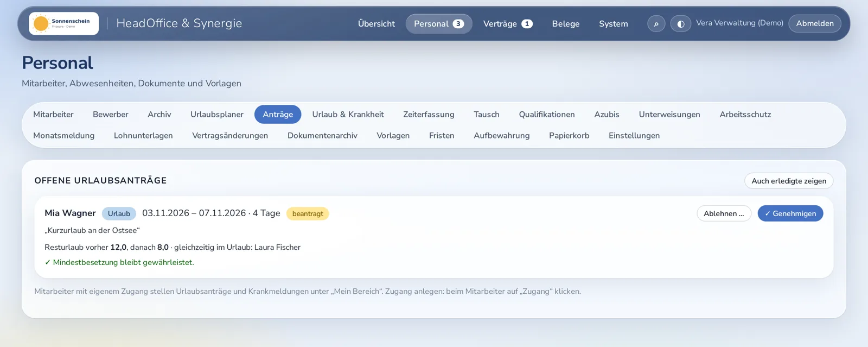Open the Arbeitsschutz tab
868x347 pixels.
coord(745,115)
